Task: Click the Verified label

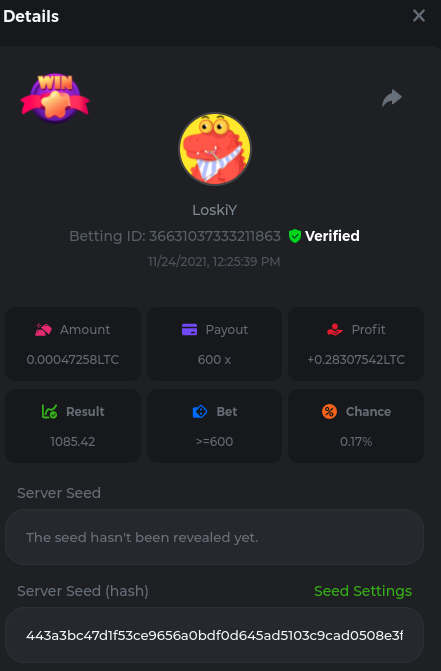Action: click(x=332, y=236)
